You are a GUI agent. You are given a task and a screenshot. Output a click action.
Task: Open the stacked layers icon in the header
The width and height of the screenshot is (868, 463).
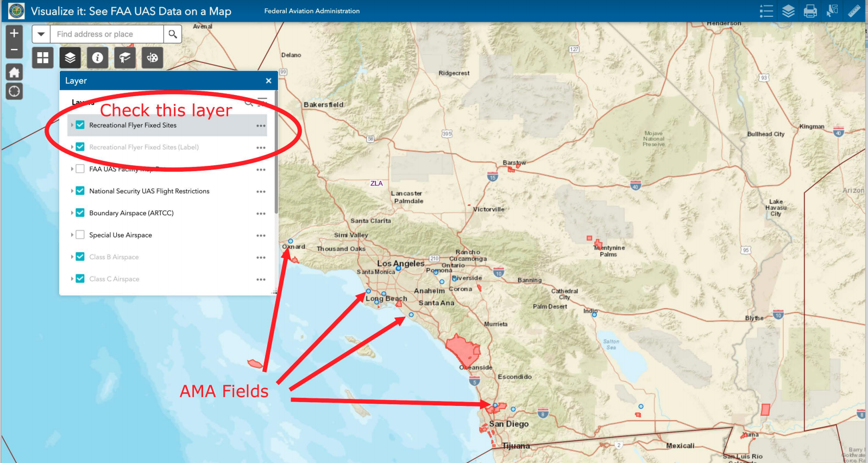click(x=788, y=11)
